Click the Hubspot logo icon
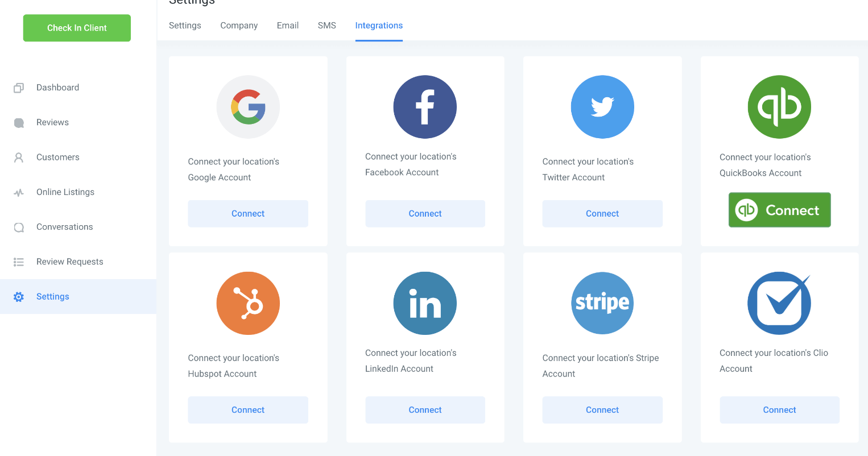This screenshot has height=456, width=868. (x=248, y=303)
